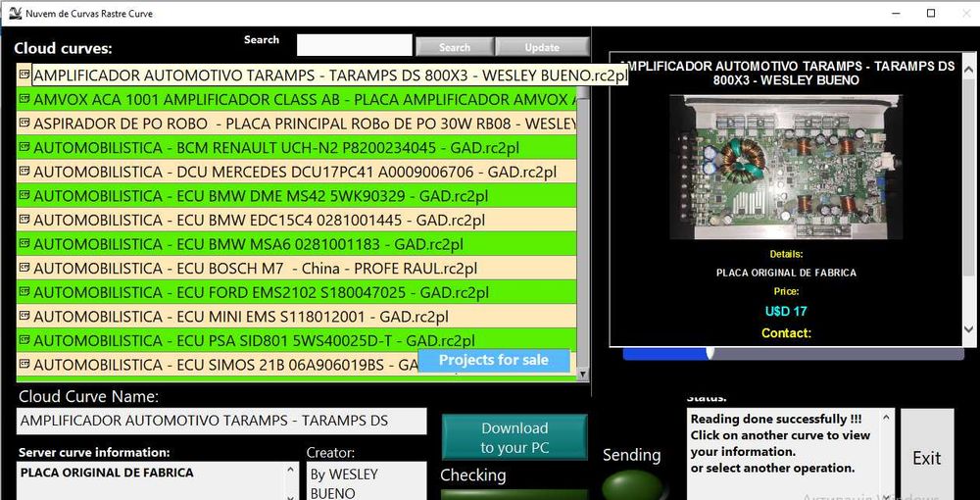The height and width of the screenshot is (500, 980).
Task: Click the icon beside BCM RENAULT UCH-N2 row
Action: pyautogui.click(x=24, y=147)
